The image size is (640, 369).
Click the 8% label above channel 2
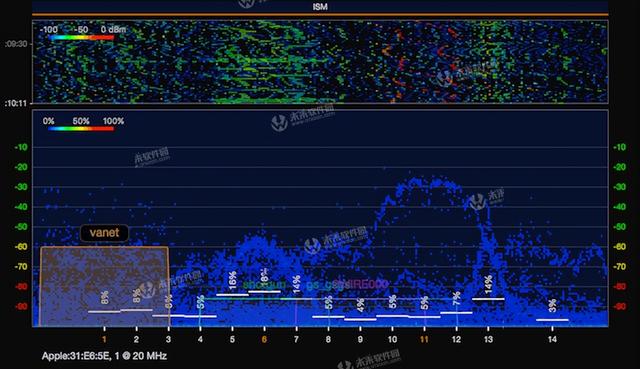[137, 296]
